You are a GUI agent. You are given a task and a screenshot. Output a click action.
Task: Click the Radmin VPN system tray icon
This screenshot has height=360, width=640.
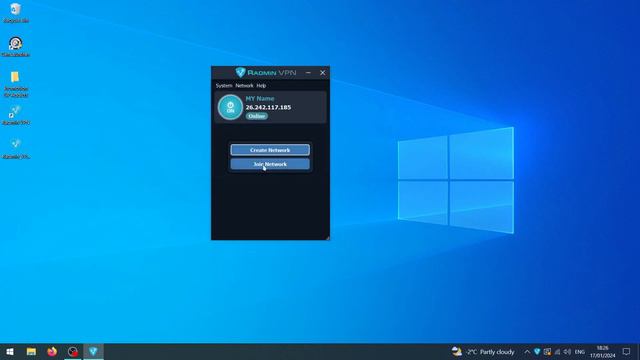tap(537, 351)
